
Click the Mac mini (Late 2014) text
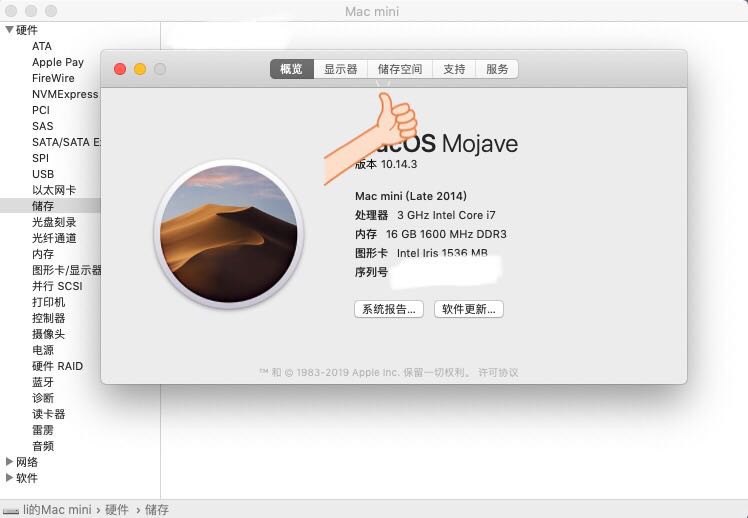coord(411,196)
